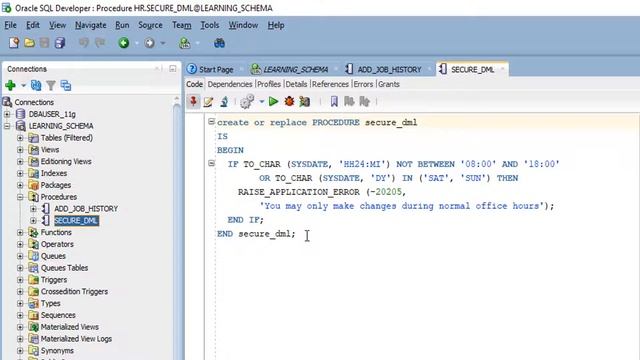The image size is (640, 360).
Task: Expand the Functions tree node
Action: (x=20, y=232)
